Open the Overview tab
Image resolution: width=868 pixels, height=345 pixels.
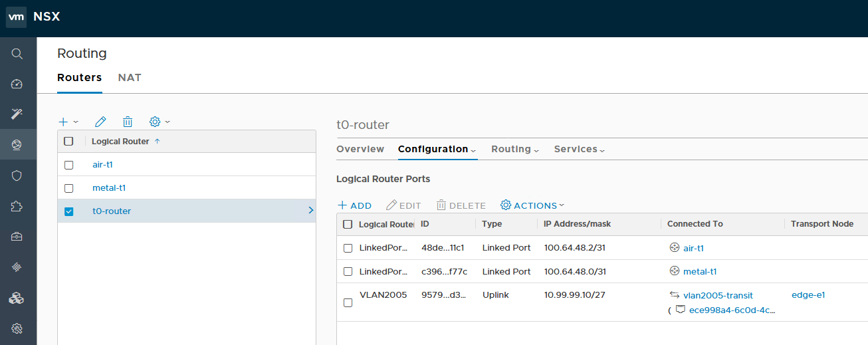click(360, 150)
